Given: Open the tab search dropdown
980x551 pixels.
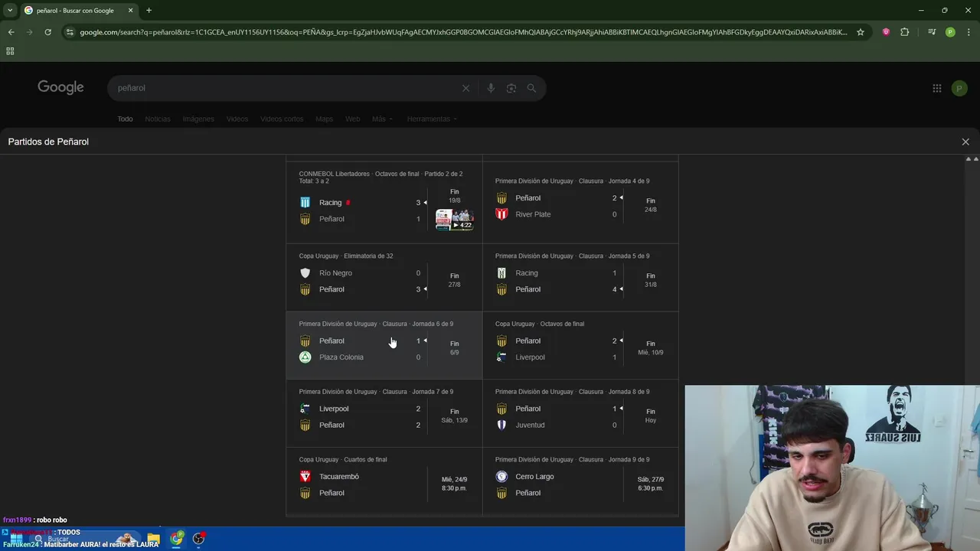Looking at the screenshot, I should 10,11.
